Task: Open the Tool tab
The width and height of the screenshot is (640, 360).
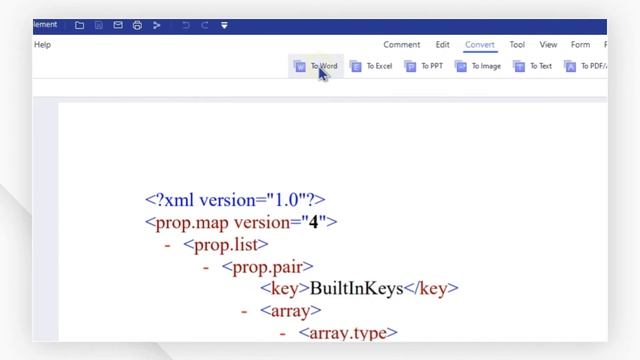Action: click(517, 45)
